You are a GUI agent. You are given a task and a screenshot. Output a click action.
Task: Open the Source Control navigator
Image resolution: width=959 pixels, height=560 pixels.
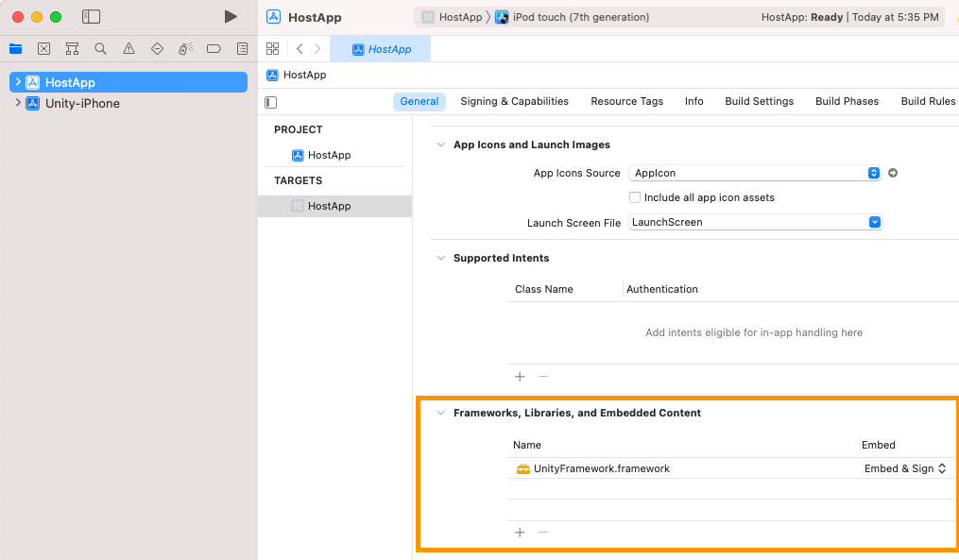coord(44,49)
